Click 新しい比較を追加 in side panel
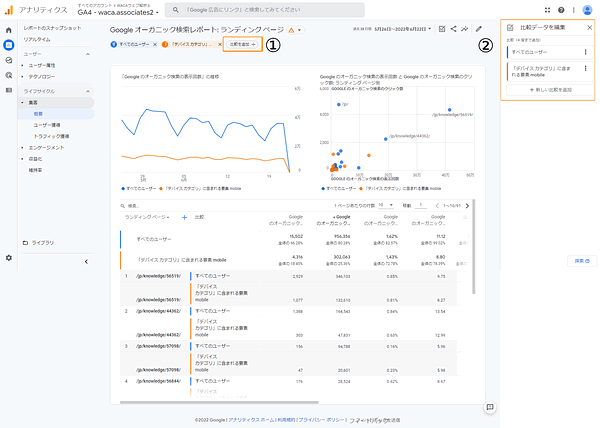This screenshot has width=600, height=428. click(x=550, y=90)
